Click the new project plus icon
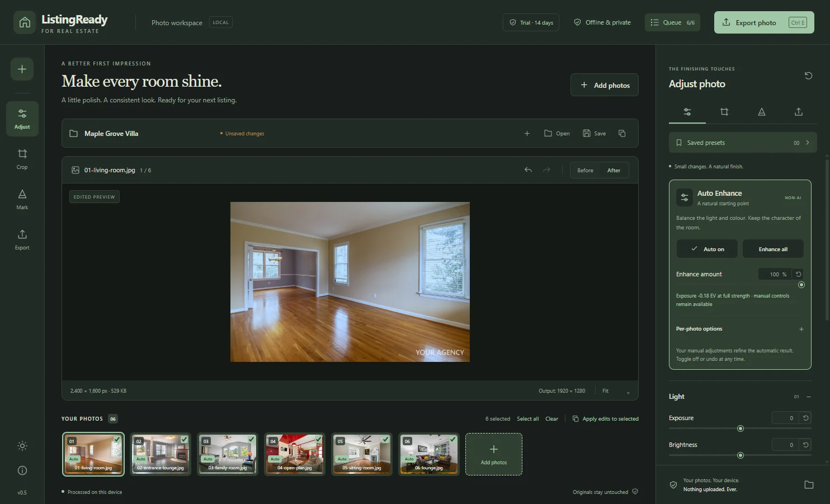 pyautogui.click(x=527, y=133)
